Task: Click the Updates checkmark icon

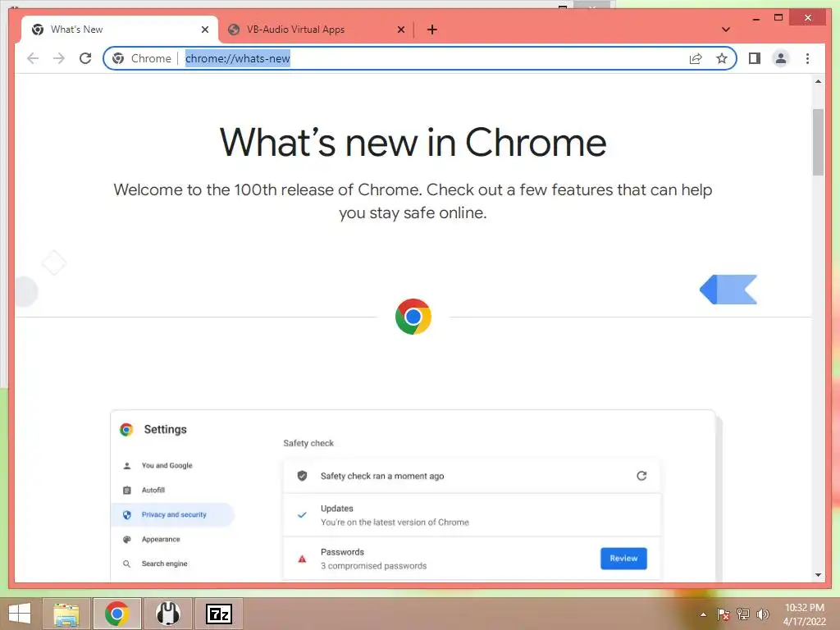Action: coord(302,515)
